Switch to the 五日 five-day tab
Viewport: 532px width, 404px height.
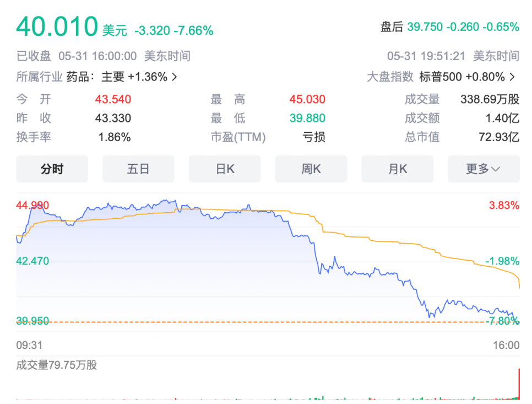(x=138, y=169)
